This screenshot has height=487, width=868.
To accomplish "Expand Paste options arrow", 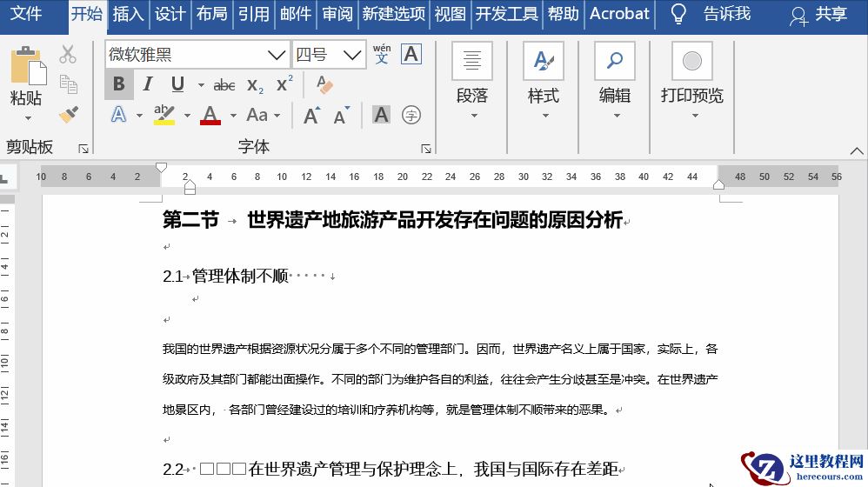I will click(x=27, y=118).
